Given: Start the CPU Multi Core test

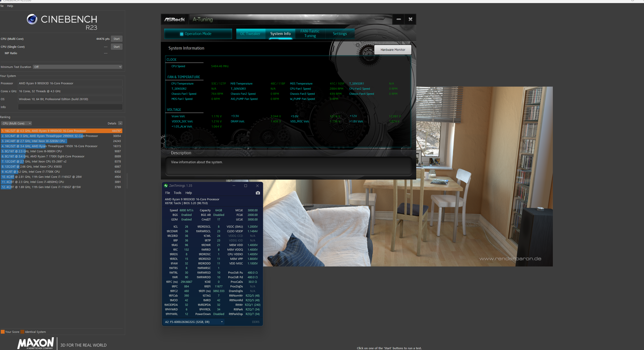Looking at the screenshot, I should tap(116, 39).
